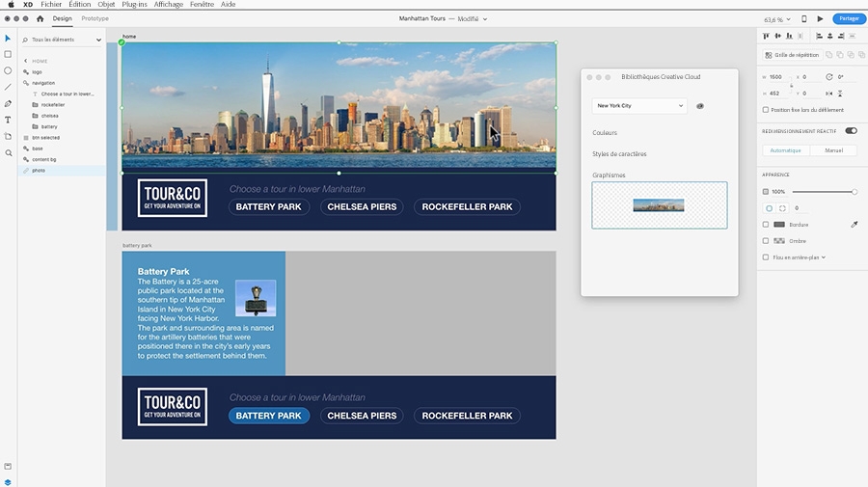Switch to the Prototype tab
The height and width of the screenshot is (487, 868).
click(95, 18)
